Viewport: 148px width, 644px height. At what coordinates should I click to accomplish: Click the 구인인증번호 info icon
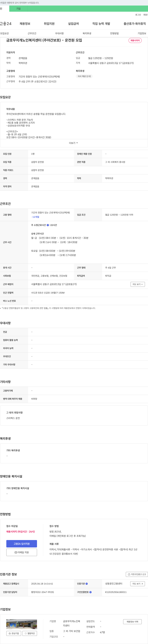pyautogui.click(x=90, y=592)
